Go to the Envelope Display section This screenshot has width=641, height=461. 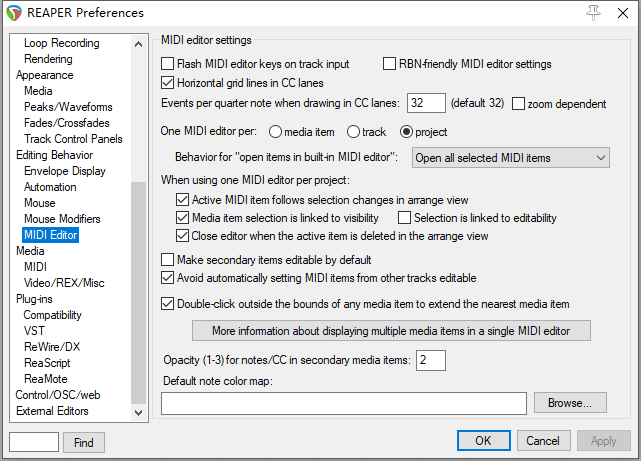[65, 171]
